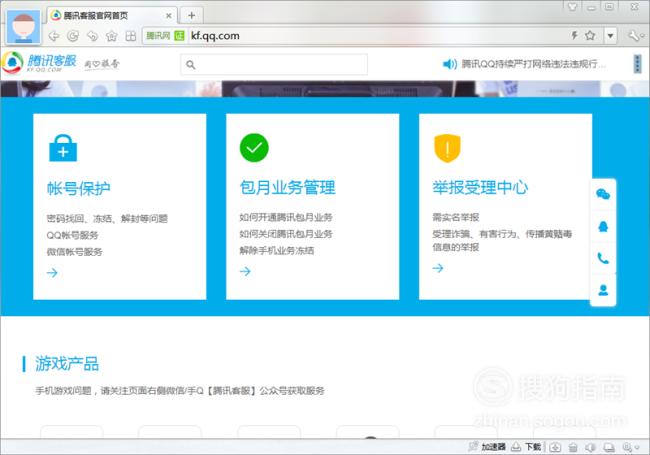
Task: Click 需实名举报 text
Action: 456,217
